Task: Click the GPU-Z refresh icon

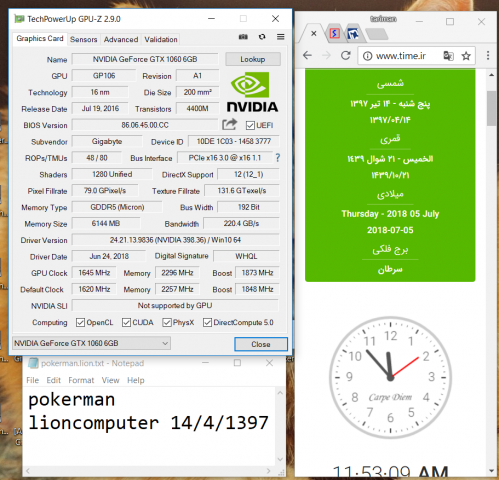Action: [262, 37]
